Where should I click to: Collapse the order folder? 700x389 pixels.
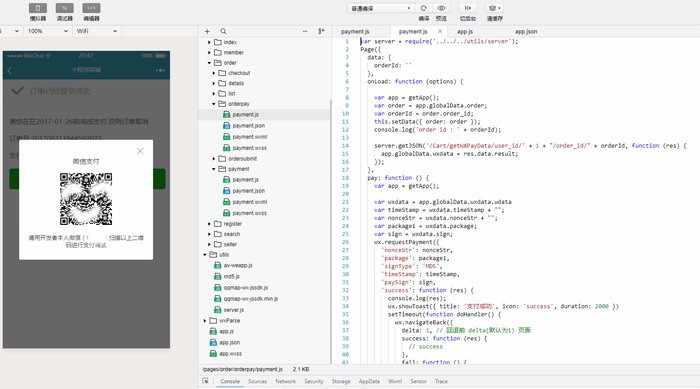click(x=209, y=63)
